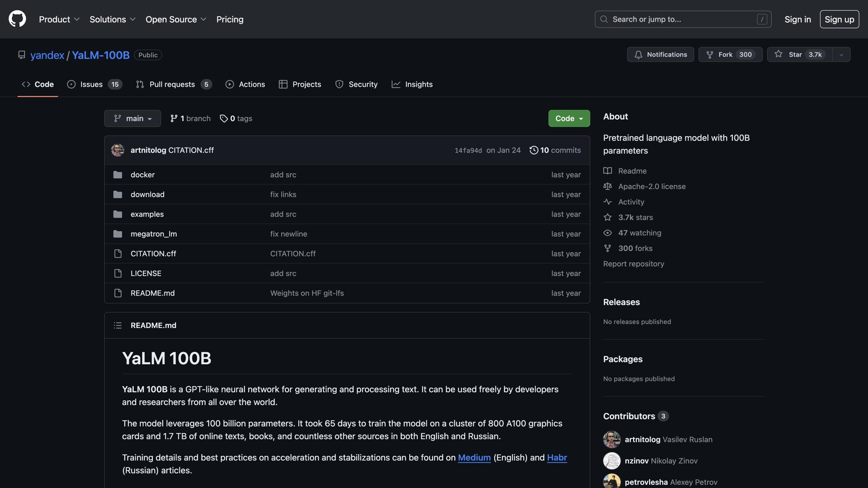868x488 pixels.
Task: Click artnitolog's avatar in commit header
Action: 118,150
